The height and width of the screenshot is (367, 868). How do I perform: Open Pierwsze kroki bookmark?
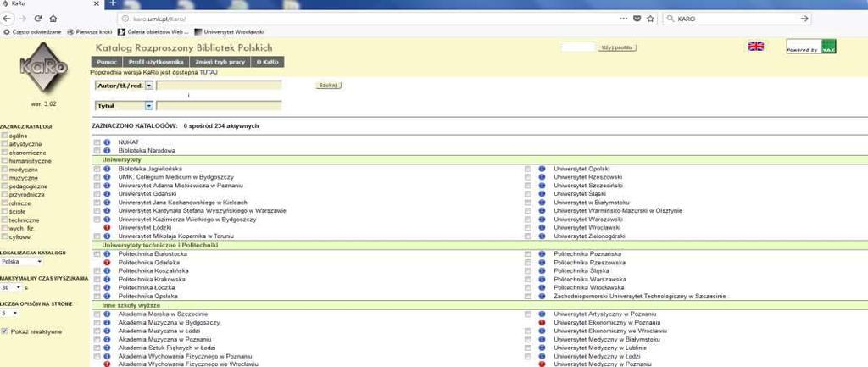tap(90, 32)
